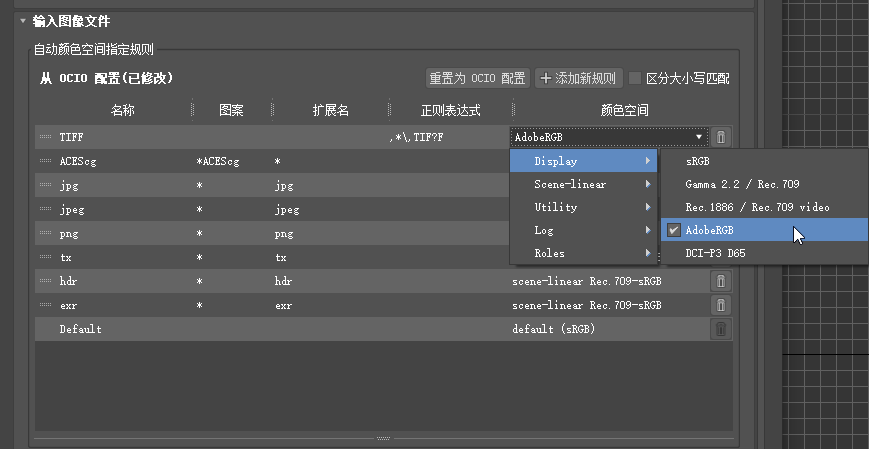The width and height of the screenshot is (869, 449).
Task: Click 添加新规则 button
Action: click(x=579, y=78)
